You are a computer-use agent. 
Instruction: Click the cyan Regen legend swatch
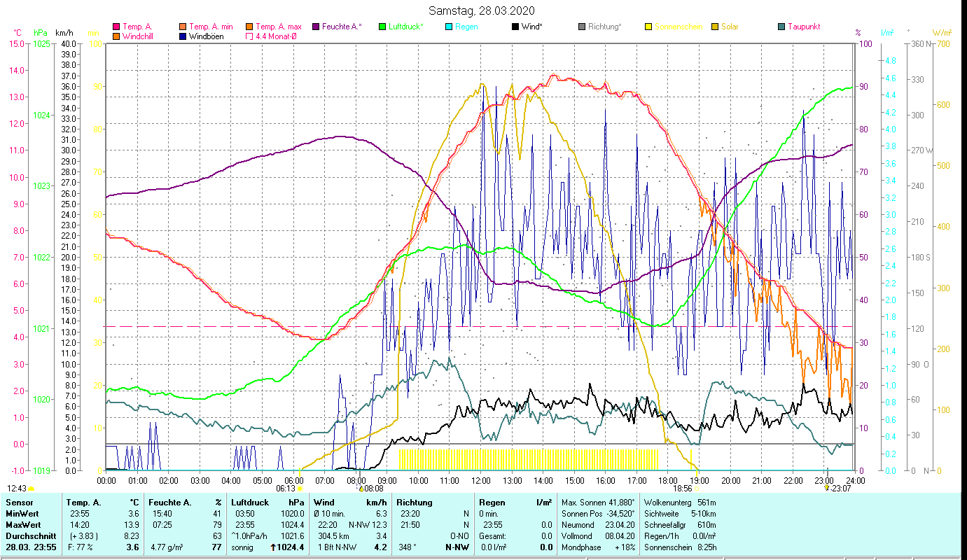coord(449,27)
